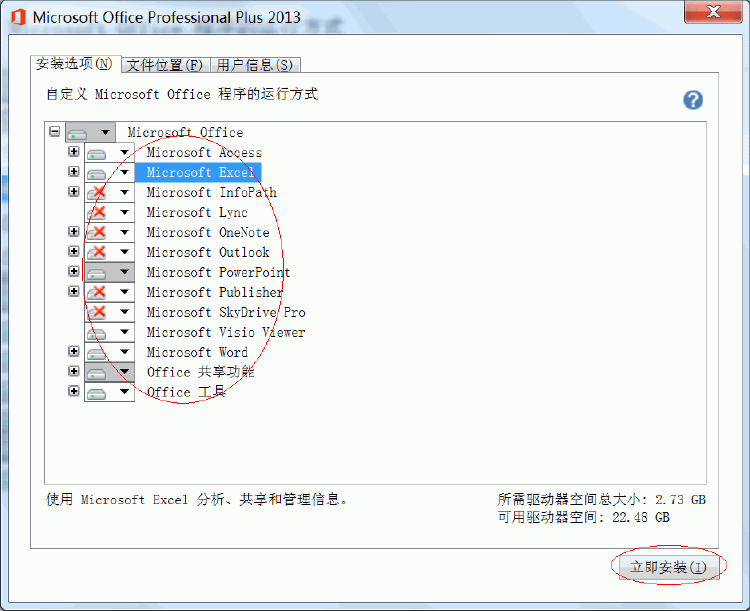Click the drive icon for Microsoft Word
Screen dimensions: 750x611
(97, 354)
